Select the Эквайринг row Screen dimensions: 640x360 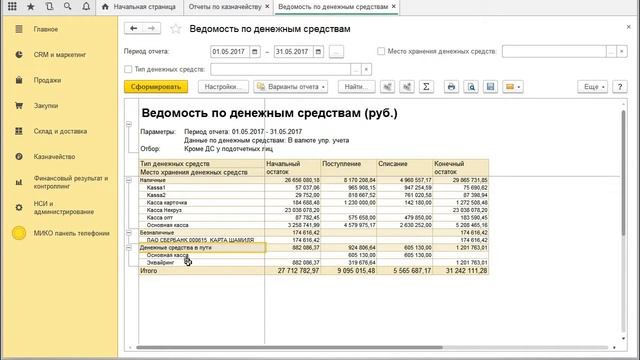click(x=202, y=262)
